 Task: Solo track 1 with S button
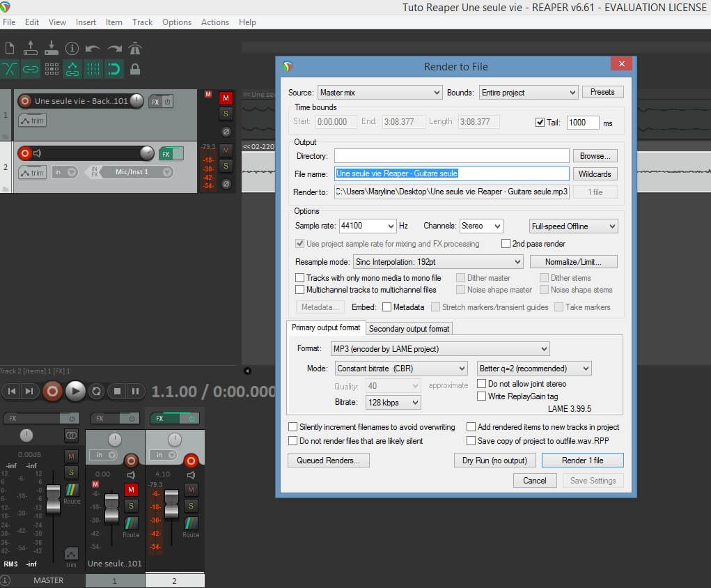click(226, 114)
